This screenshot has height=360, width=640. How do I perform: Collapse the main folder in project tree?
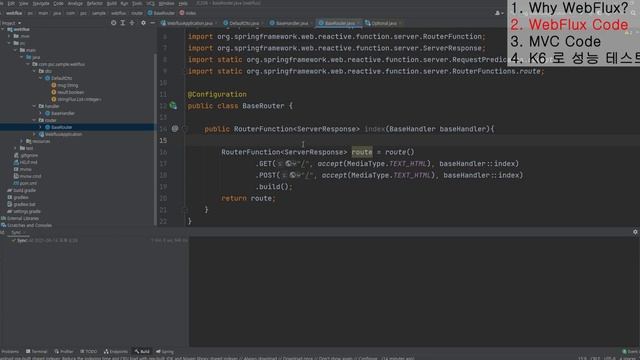point(16,50)
